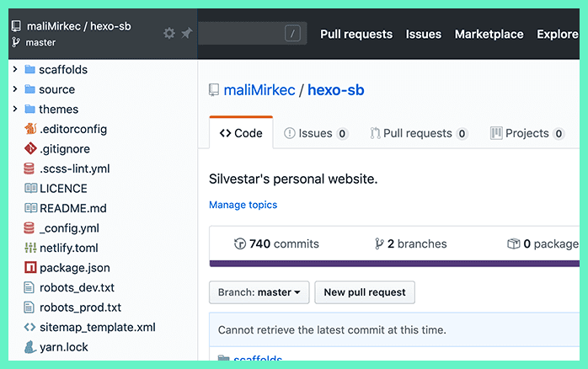Click the repo icon beside maliMirkec title
This screenshot has height=369, width=588.
click(x=214, y=90)
